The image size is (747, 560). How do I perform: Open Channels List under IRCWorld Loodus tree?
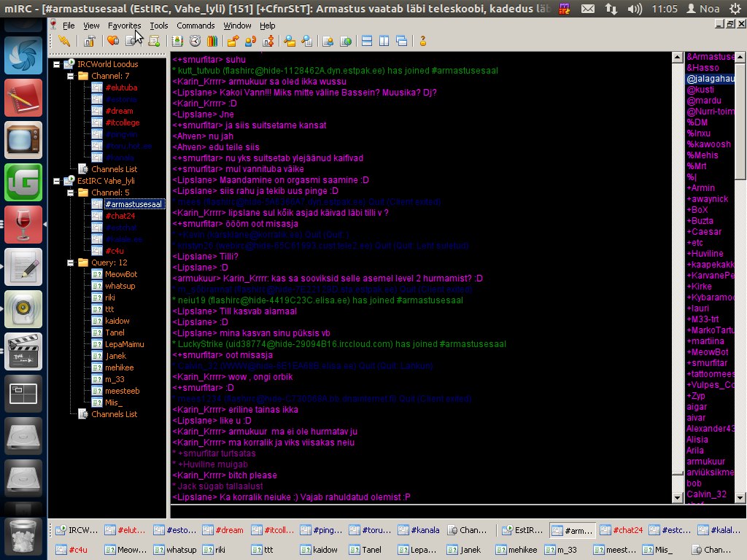pos(114,169)
